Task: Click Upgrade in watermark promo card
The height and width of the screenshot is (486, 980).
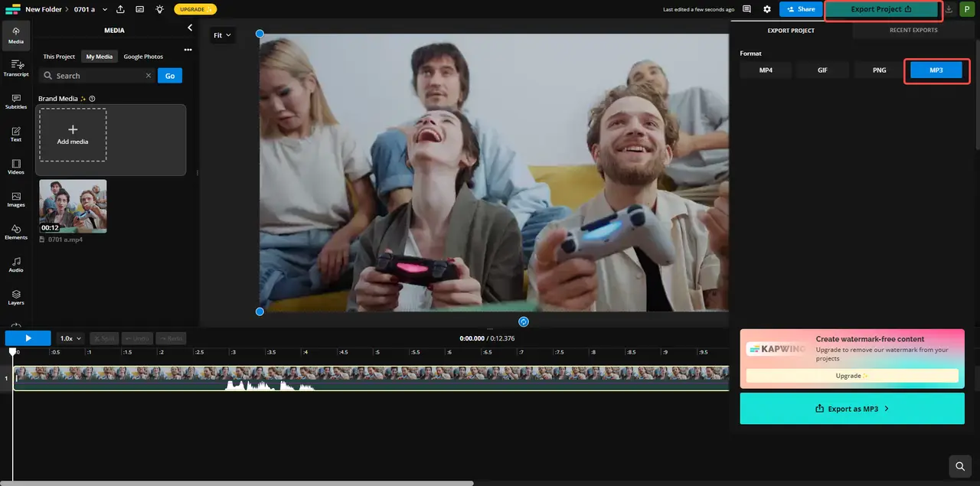Action: pos(852,376)
